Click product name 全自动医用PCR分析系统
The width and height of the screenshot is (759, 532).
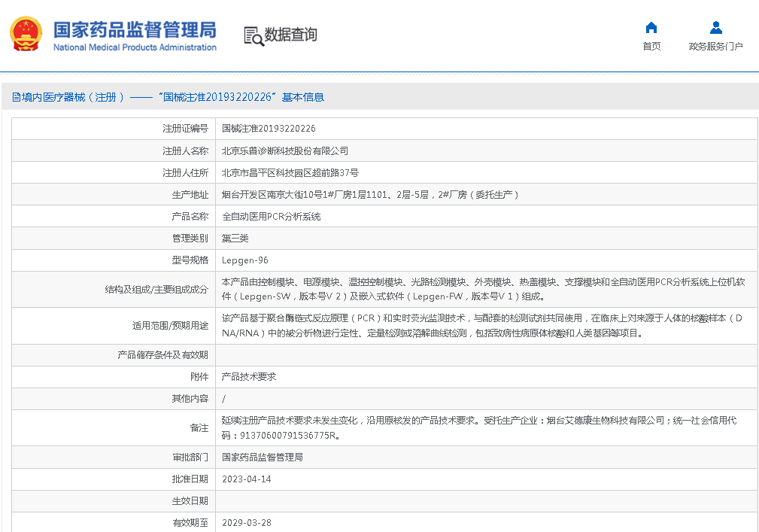coord(272,216)
